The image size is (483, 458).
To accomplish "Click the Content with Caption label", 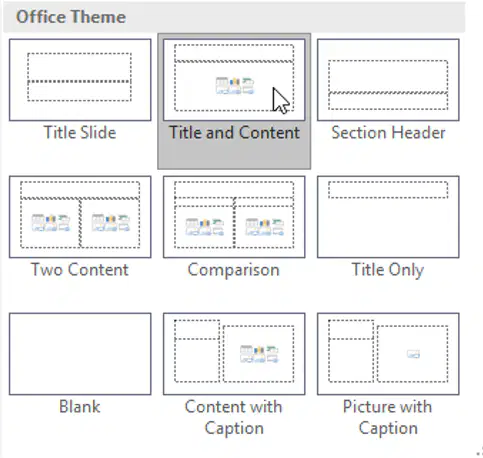I will pyautogui.click(x=234, y=417).
